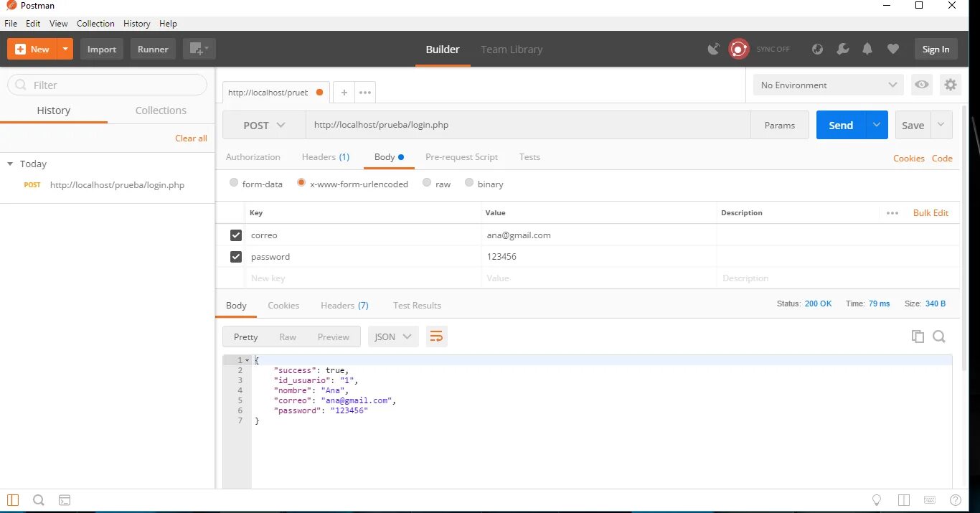Open settings wrench icon in header

tap(843, 49)
